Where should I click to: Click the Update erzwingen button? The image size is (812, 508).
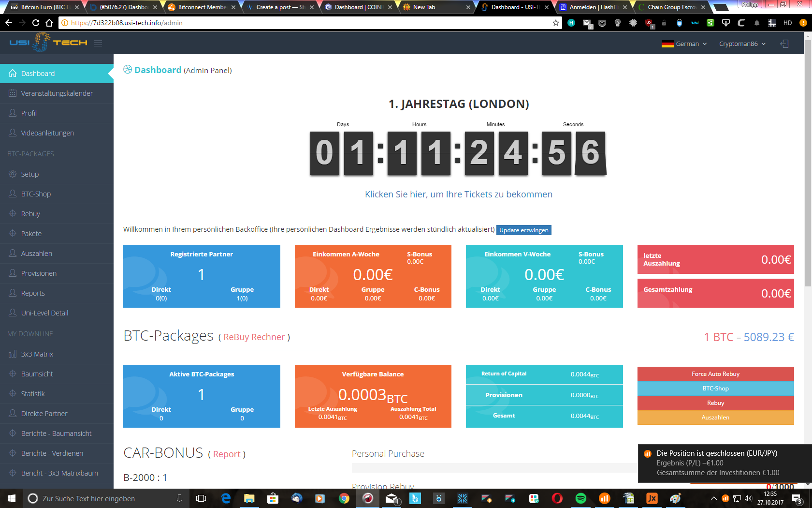524,230
